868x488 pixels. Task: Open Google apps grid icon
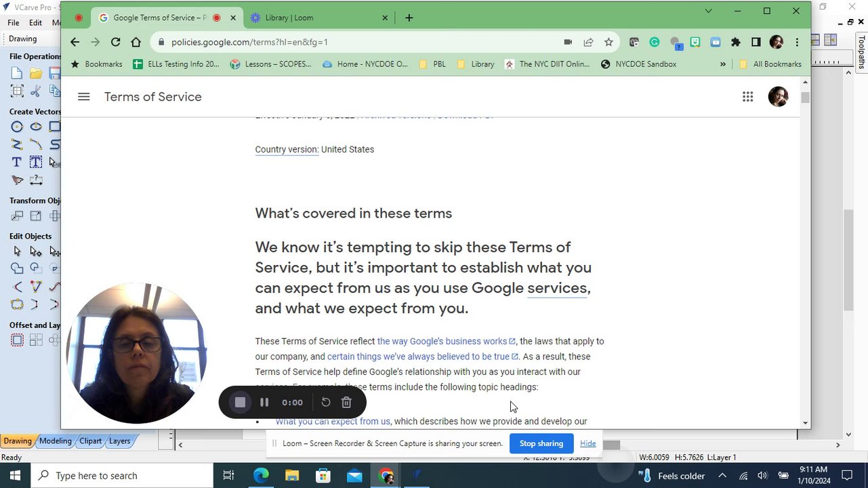[x=747, y=97]
